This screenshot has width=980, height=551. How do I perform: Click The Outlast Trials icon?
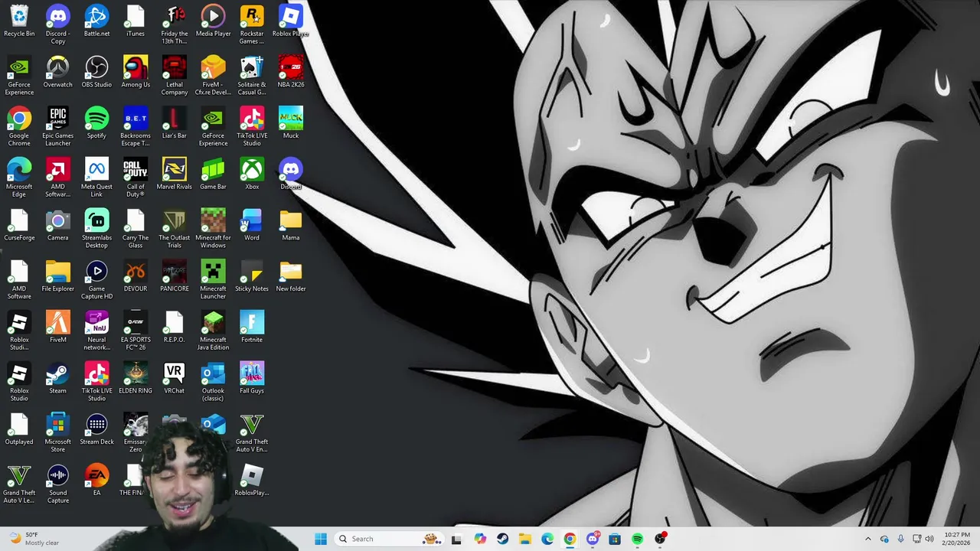[175, 230]
